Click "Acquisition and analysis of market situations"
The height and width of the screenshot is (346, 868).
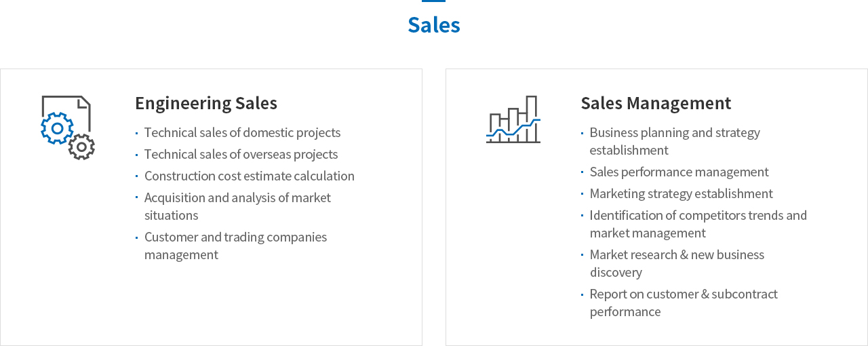237,206
